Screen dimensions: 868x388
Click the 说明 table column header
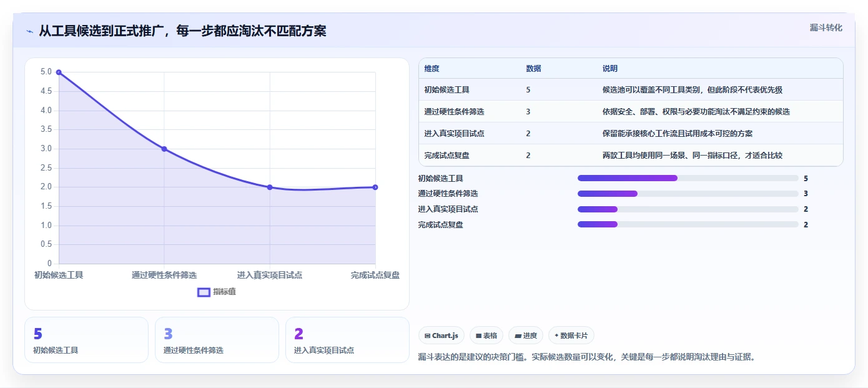609,69
